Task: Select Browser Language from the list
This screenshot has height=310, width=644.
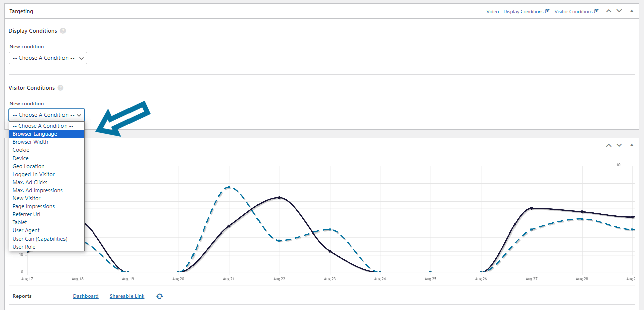Action: 47,134
